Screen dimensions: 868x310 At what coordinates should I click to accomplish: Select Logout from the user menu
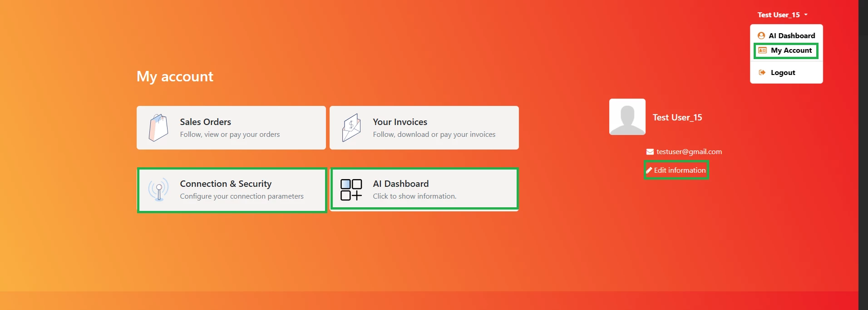pyautogui.click(x=783, y=73)
